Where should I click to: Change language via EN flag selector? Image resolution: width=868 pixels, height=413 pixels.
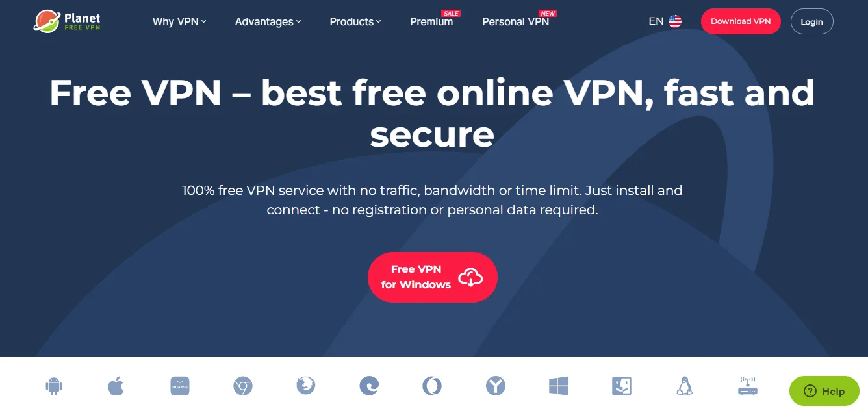[x=665, y=21]
